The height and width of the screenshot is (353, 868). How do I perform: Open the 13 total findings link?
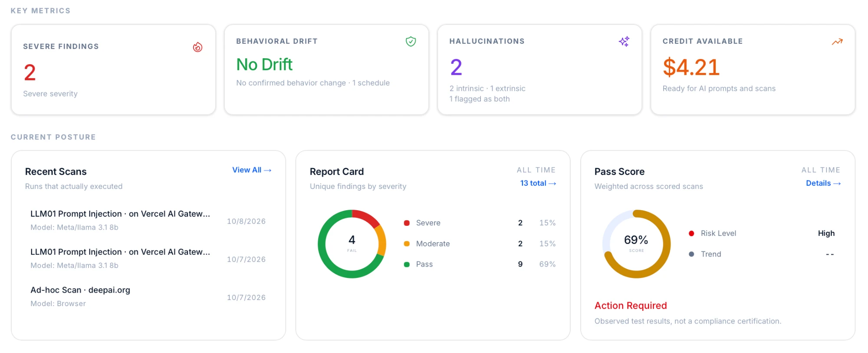tap(538, 183)
